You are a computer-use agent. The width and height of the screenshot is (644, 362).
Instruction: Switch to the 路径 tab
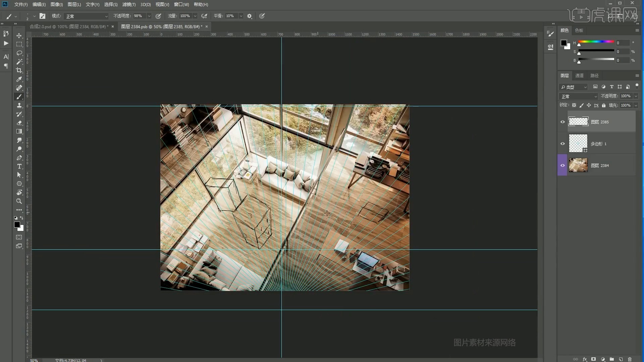tap(594, 75)
